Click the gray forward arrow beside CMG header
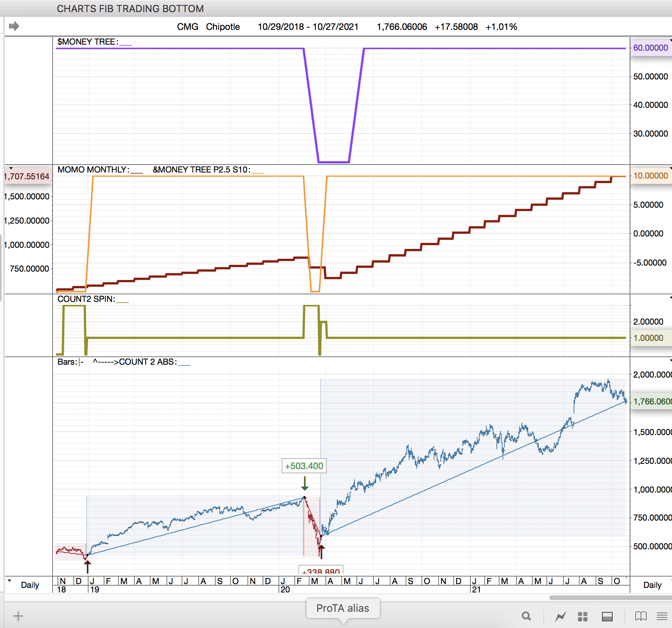The height and width of the screenshot is (628, 672). [x=14, y=26]
